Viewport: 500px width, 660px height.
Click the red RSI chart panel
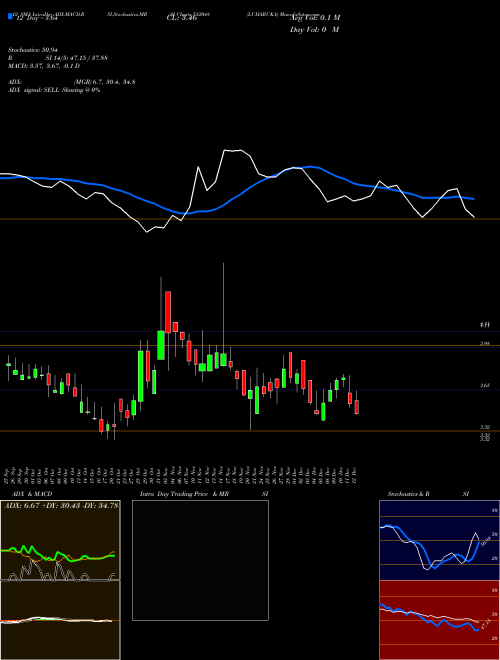tap(439, 620)
